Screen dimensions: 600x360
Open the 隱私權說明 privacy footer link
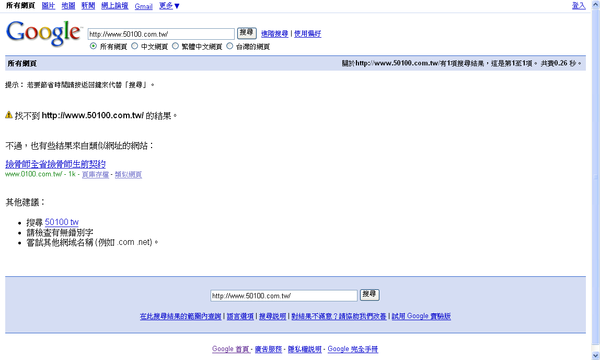(305, 349)
